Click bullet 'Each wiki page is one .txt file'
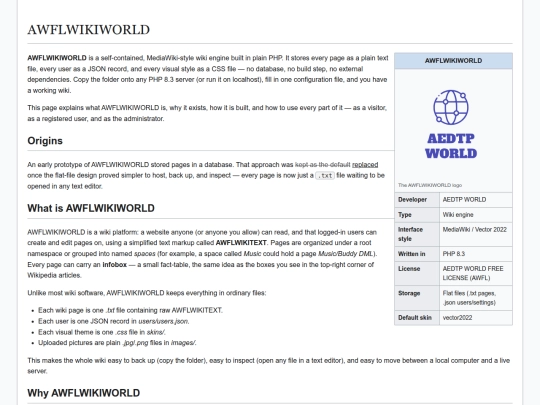This screenshot has height=405, width=540. tap(130, 310)
